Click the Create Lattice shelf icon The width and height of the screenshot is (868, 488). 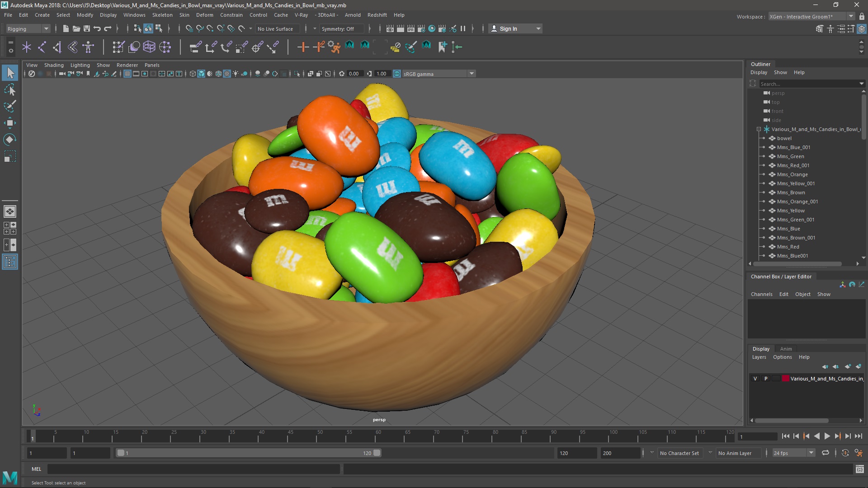coord(149,47)
